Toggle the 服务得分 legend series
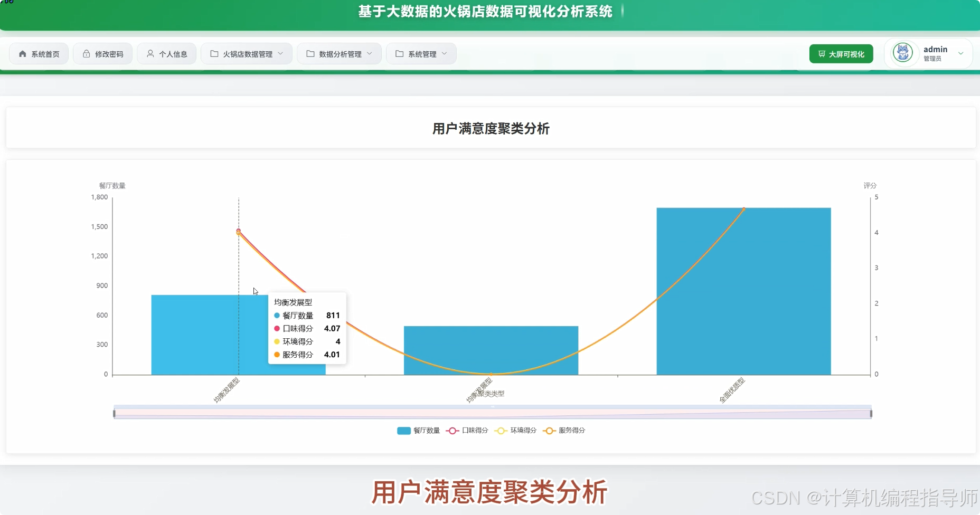The image size is (980, 515). tap(564, 431)
